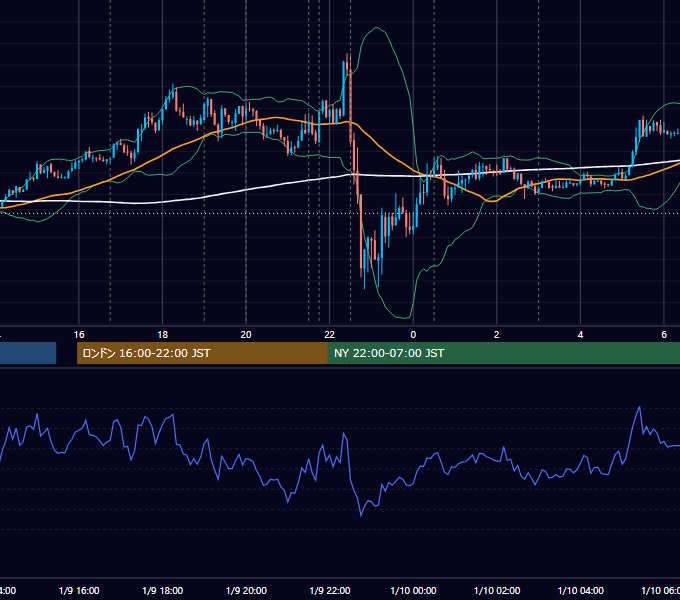
Task: Click the 1/9 18:00 time label
Action: pos(163,590)
